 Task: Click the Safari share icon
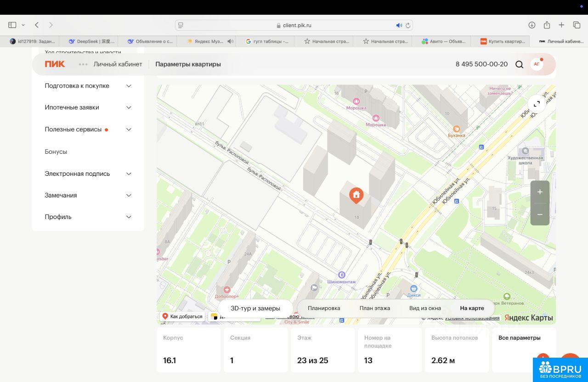[547, 25]
